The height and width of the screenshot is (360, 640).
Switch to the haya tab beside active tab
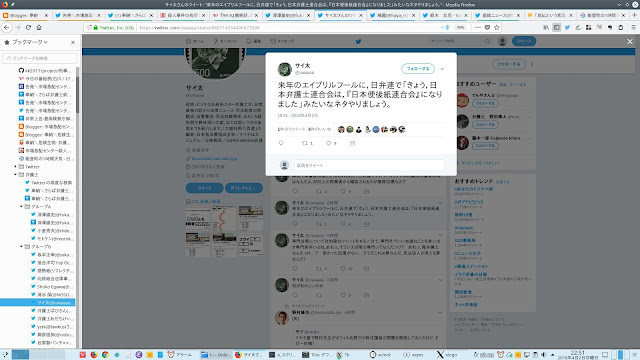coord(392,15)
